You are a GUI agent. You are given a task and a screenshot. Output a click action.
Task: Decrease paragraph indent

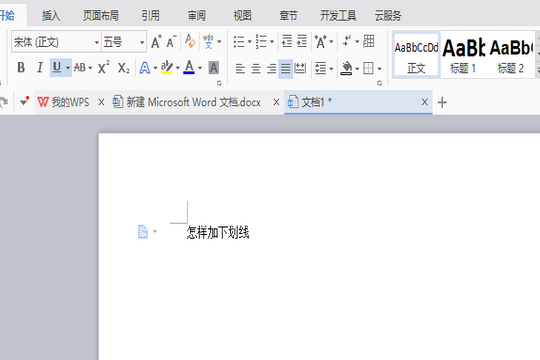(287, 41)
